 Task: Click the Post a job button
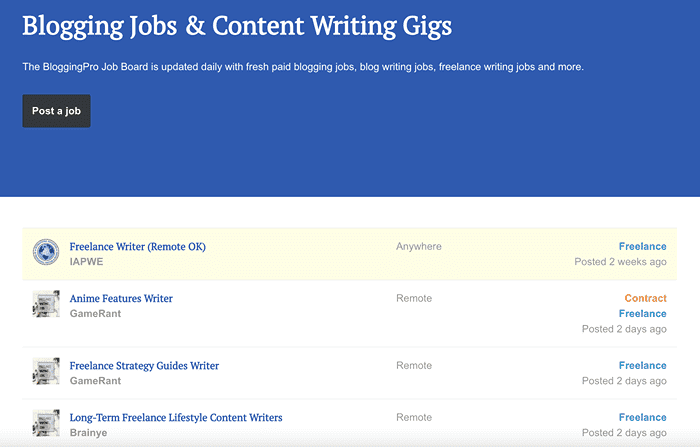tap(56, 111)
